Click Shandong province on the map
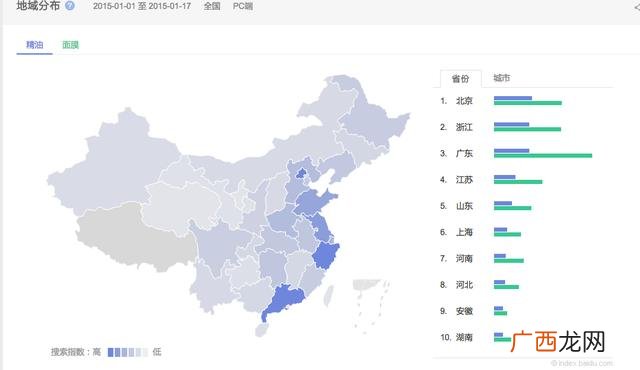 [x=313, y=202]
